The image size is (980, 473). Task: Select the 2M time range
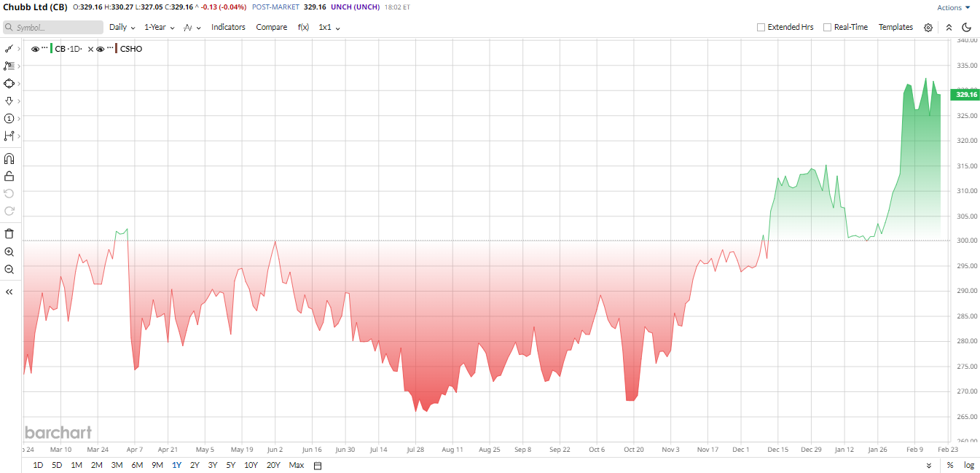pyautogui.click(x=96, y=465)
